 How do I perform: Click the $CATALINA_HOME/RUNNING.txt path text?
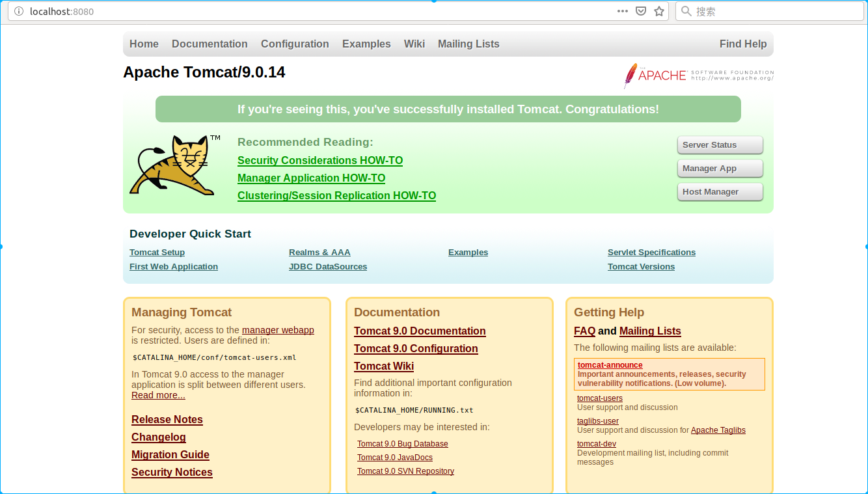pos(414,410)
